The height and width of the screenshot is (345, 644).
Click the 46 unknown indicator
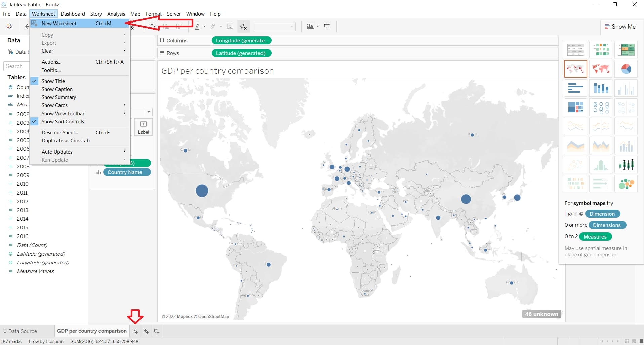pyautogui.click(x=541, y=314)
